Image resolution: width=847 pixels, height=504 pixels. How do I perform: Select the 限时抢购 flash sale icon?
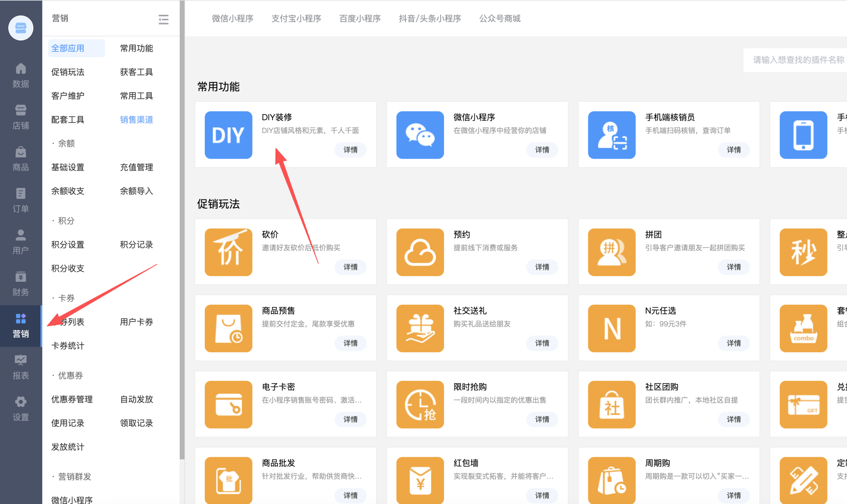coord(420,404)
